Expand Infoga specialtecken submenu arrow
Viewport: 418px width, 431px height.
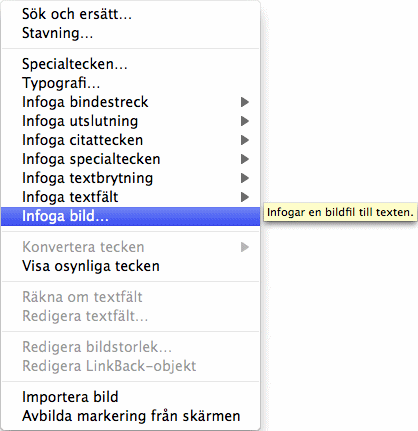(245, 159)
